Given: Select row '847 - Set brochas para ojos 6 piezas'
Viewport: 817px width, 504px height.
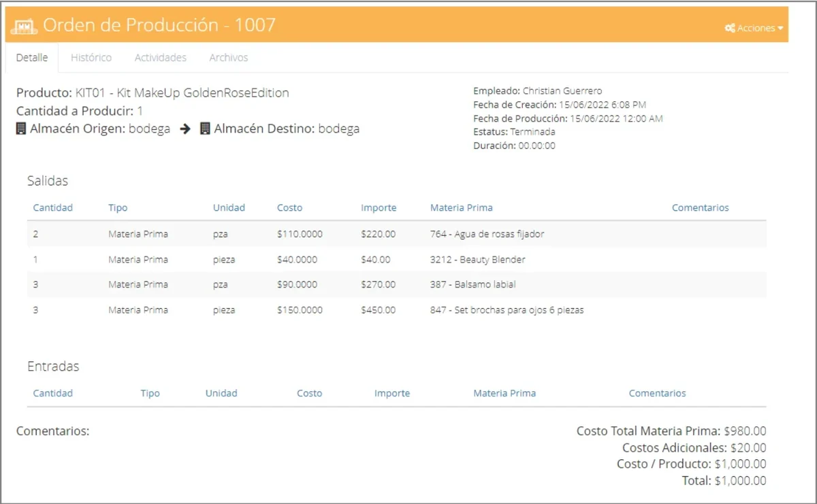Looking at the screenshot, I should tap(397, 310).
